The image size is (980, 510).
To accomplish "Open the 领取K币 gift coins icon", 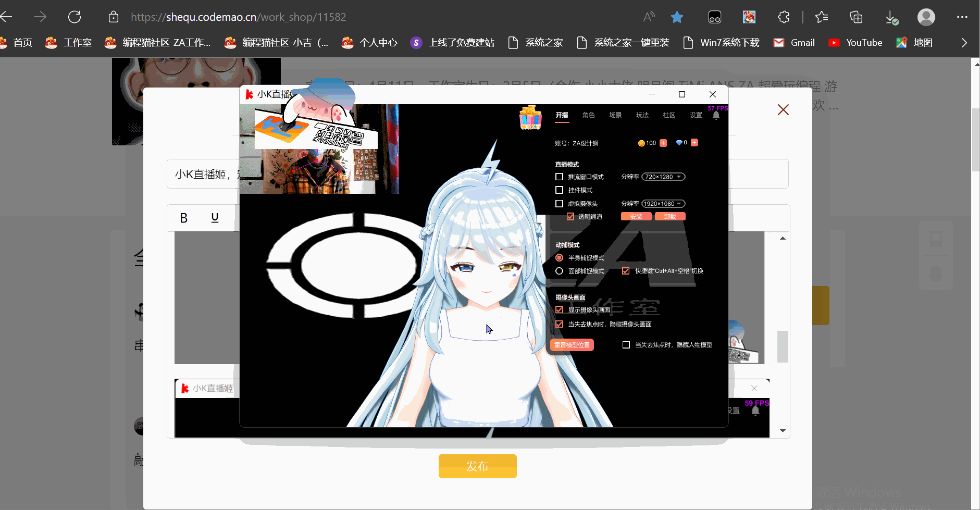I will point(530,117).
